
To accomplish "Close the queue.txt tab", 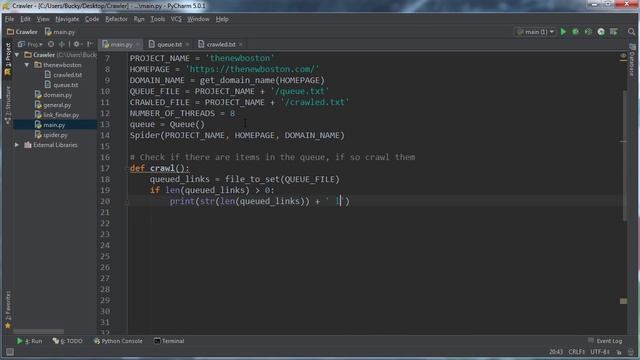I will coord(187,44).
